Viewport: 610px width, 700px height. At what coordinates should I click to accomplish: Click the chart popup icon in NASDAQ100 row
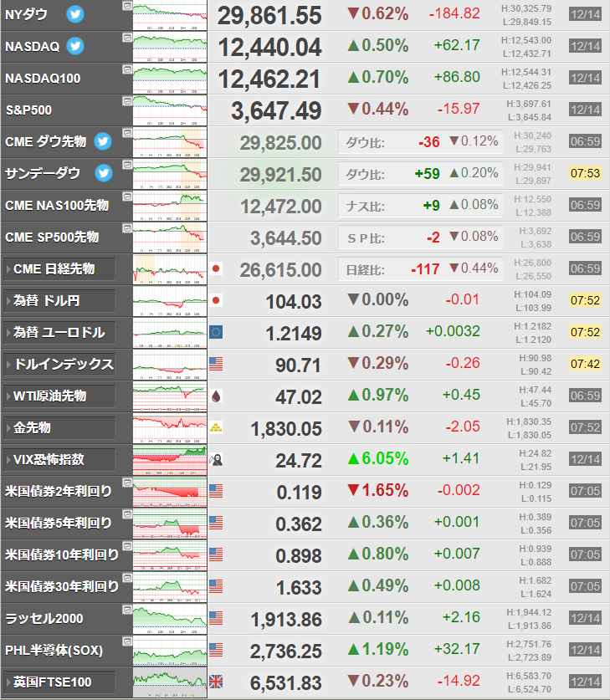(127, 69)
